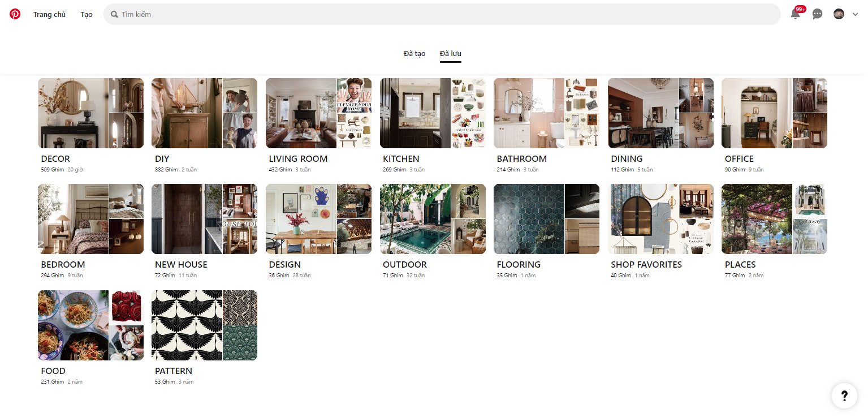This screenshot has height=417, width=868.
Task: Switch to the Đã tạo tab
Action: click(414, 53)
